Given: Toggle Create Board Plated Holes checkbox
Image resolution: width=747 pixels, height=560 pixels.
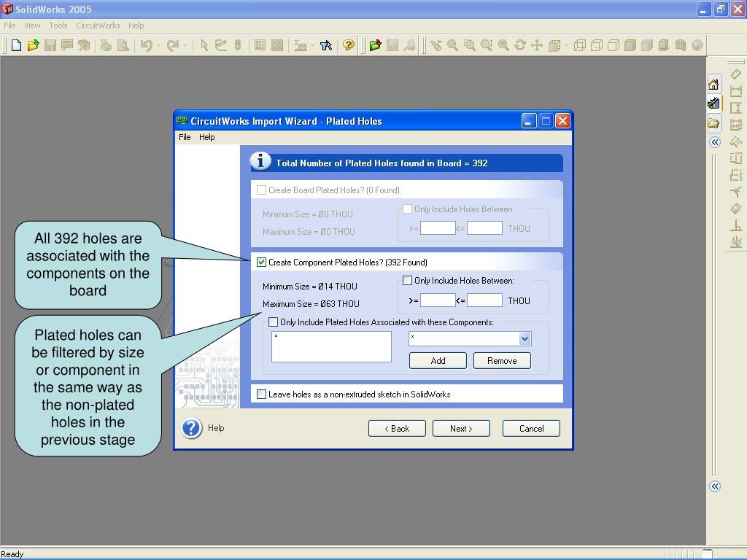Looking at the screenshot, I should [x=261, y=190].
